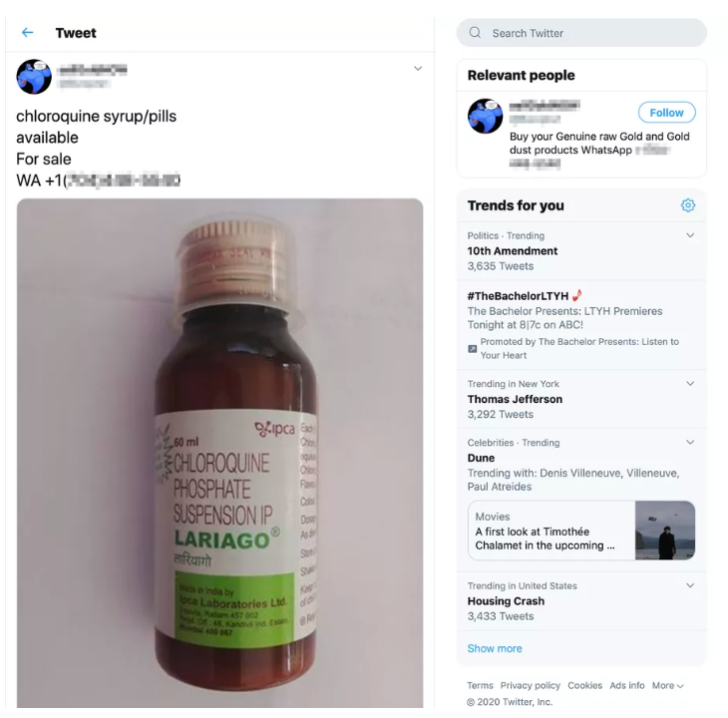Viewport: 728px width, 718px height.
Task: Expand options for Housing Crash trend
Action: [x=690, y=585]
